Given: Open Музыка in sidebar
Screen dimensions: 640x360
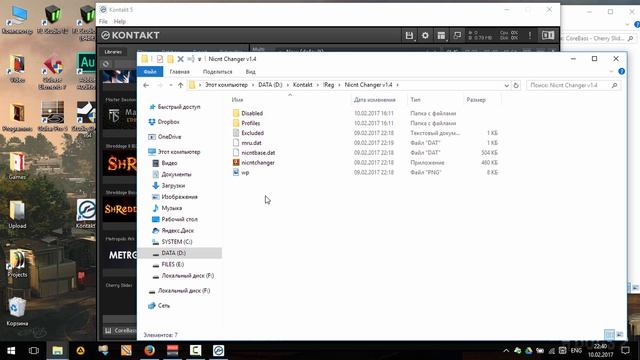Looking at the screenshot, I should pyautogui.click(x=171, y=208).
